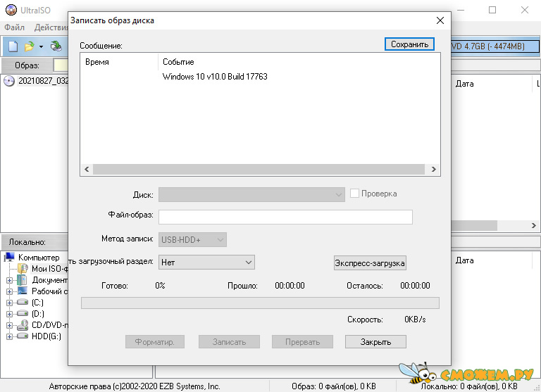Select the (D:) drive icon
Screen dimensions: 541x392
click(23, 313)
